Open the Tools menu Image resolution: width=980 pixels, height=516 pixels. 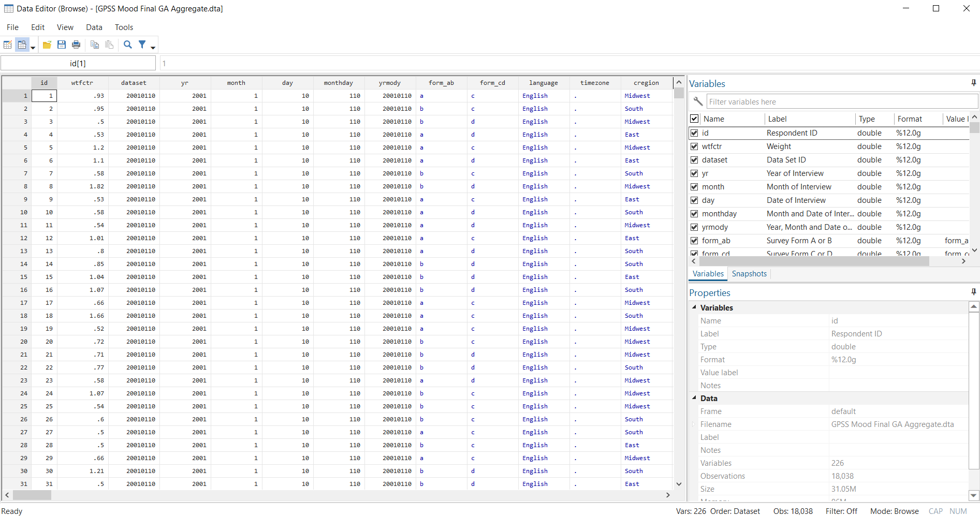tap(124, 27)
